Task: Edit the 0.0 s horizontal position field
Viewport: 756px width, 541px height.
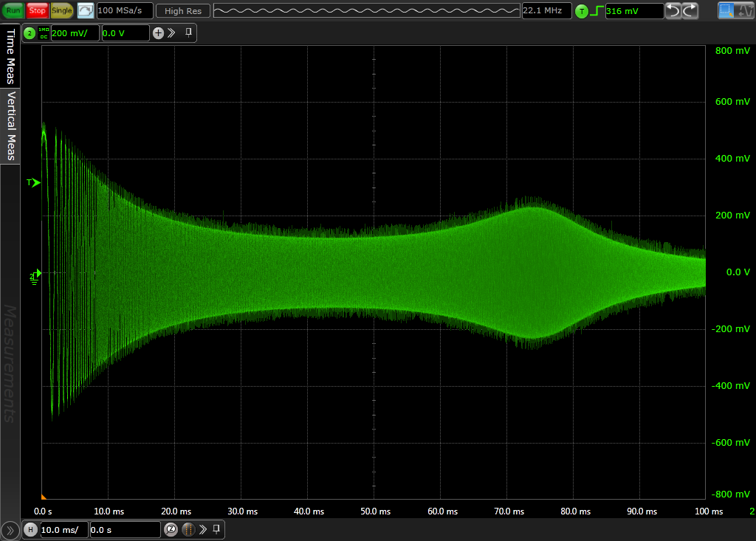Action: (125, 530)
